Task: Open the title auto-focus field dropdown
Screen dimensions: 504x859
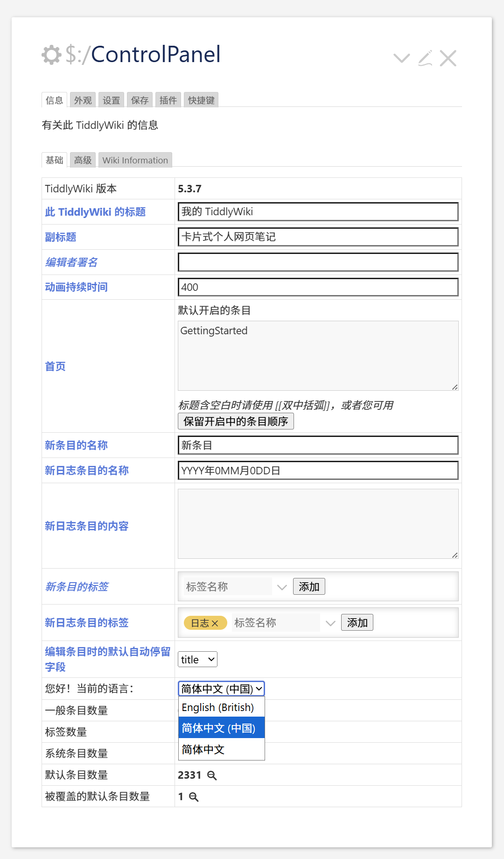Action: pos(198,659)
